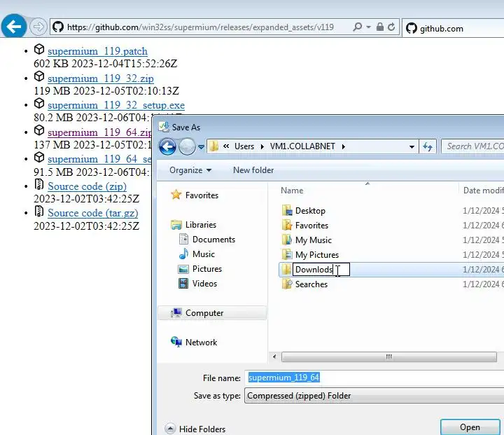This screenshot has width=504, height=435.
Task: Click the address bar URL field
Action: pyautogui.click(x=200, y=27)
